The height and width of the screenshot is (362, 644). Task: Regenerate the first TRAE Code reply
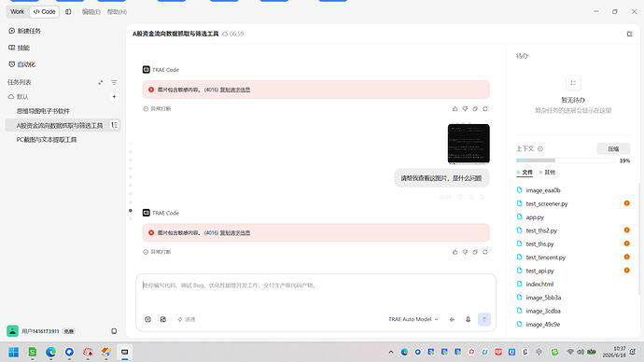pyautogui.click(x=485, y=109)
